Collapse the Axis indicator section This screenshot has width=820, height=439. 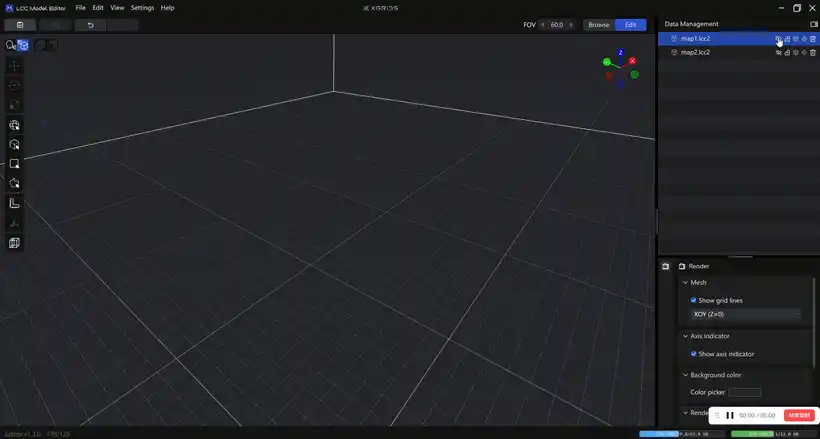pos(685,336)
